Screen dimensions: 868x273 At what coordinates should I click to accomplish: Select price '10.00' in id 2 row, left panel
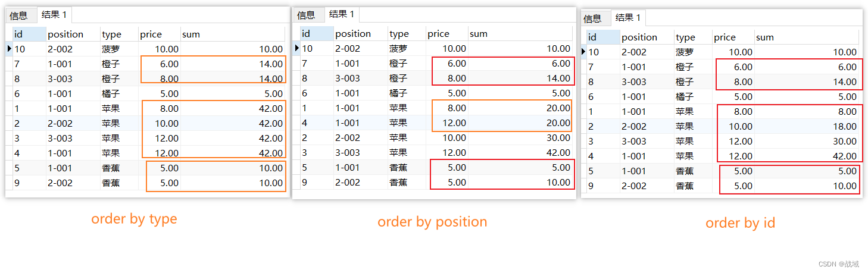[x=160, y=124]
